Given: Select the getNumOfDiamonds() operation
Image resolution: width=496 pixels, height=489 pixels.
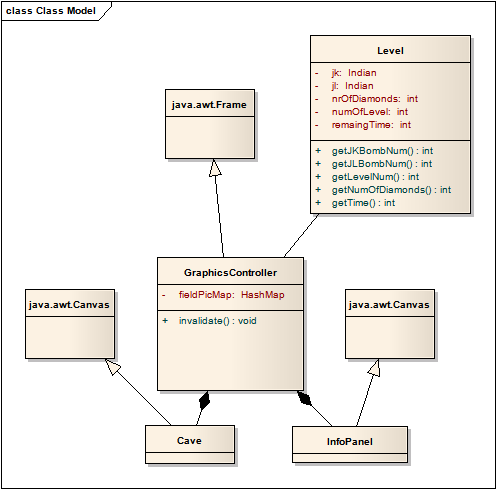Looking at the screenshot, I should pos(391,190).
